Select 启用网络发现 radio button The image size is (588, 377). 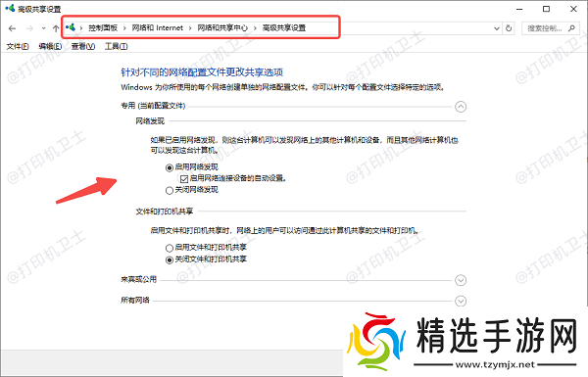pyautogui.click(x=170, y=167)
